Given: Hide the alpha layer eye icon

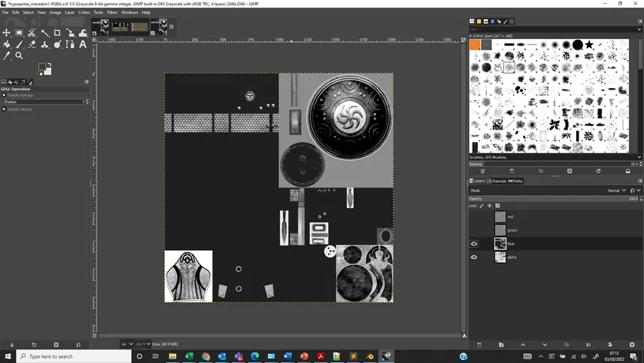Looking at the screenshot, I should (x=473, y=258).
